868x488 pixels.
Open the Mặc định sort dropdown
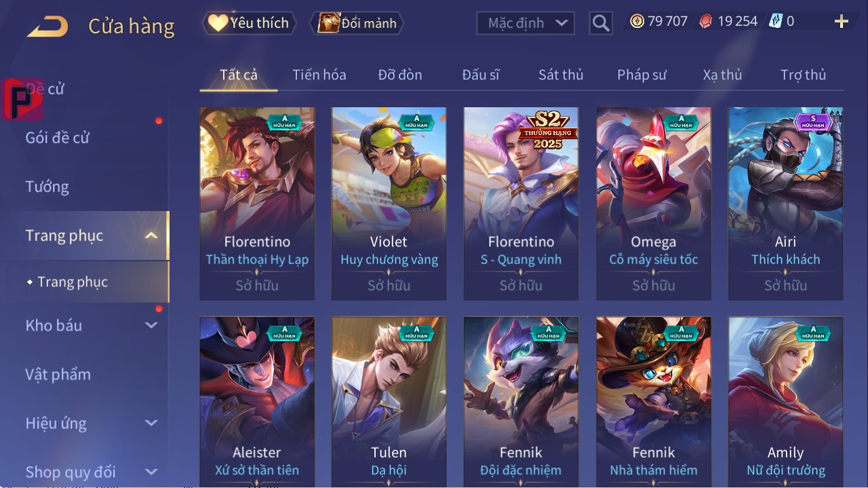[526, 23]
